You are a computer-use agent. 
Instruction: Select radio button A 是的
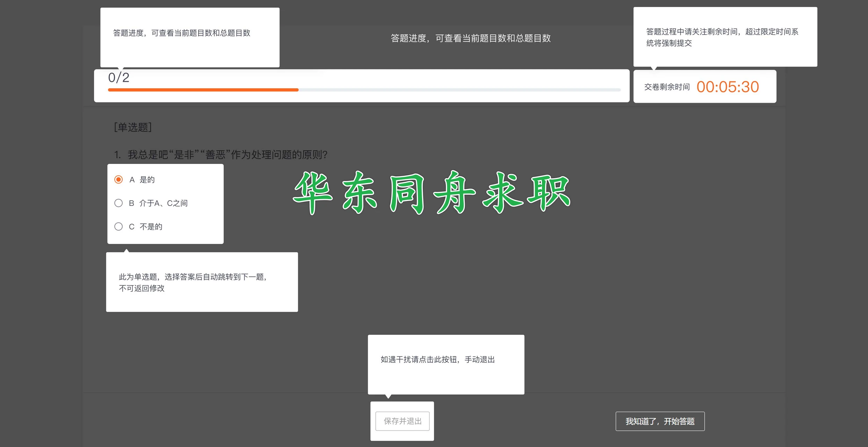[x=118, y=180]
